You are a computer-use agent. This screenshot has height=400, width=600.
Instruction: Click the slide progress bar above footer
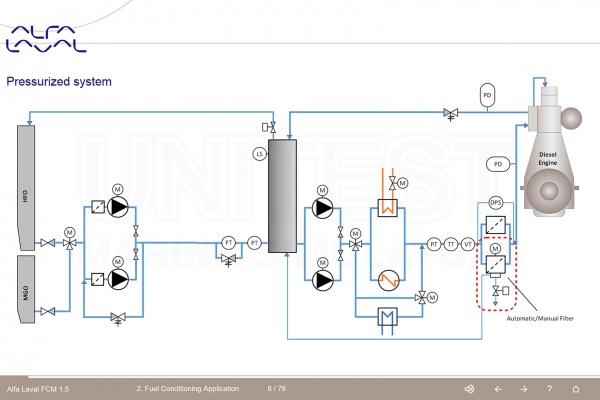[300, 377]
